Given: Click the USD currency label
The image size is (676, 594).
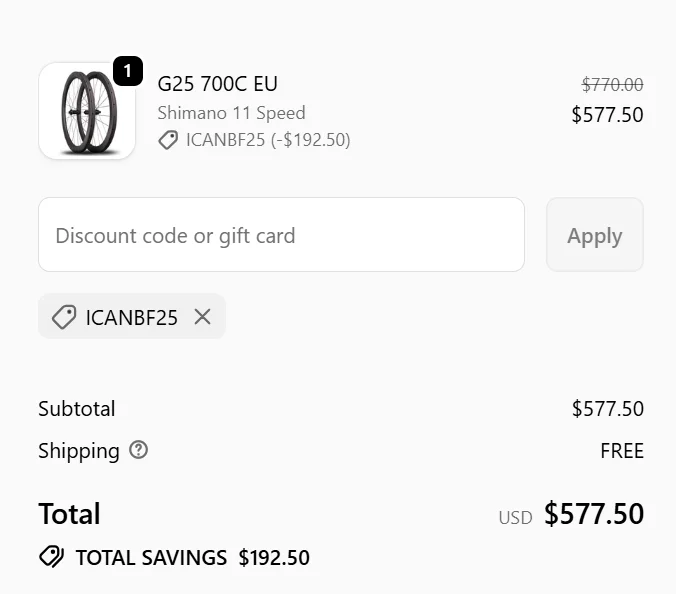Looking at the screenshot, I should click(x=515, y=518).
